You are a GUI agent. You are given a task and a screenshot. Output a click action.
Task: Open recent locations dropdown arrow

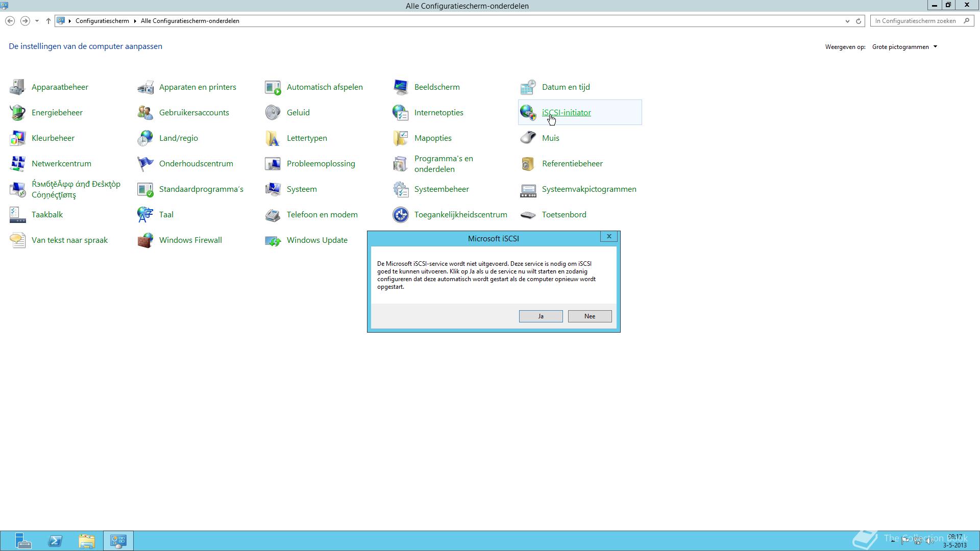coord(37,21)
